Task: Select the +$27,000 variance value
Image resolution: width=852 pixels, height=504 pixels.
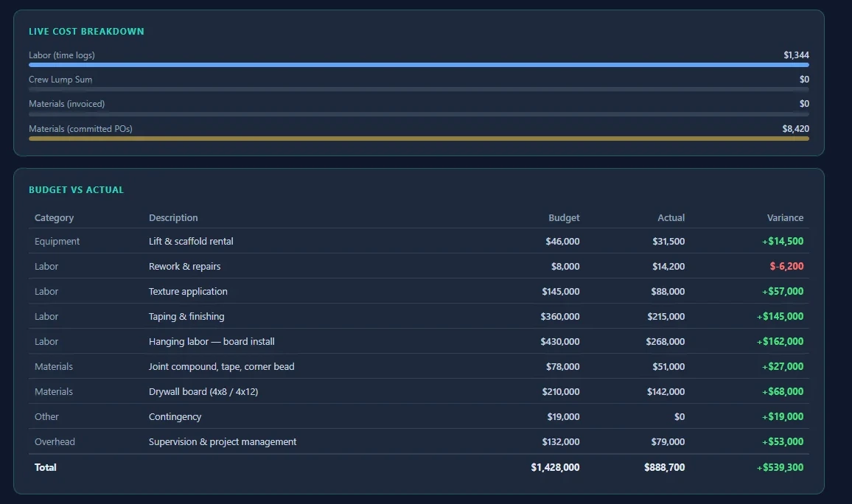Action: [783, 367]
